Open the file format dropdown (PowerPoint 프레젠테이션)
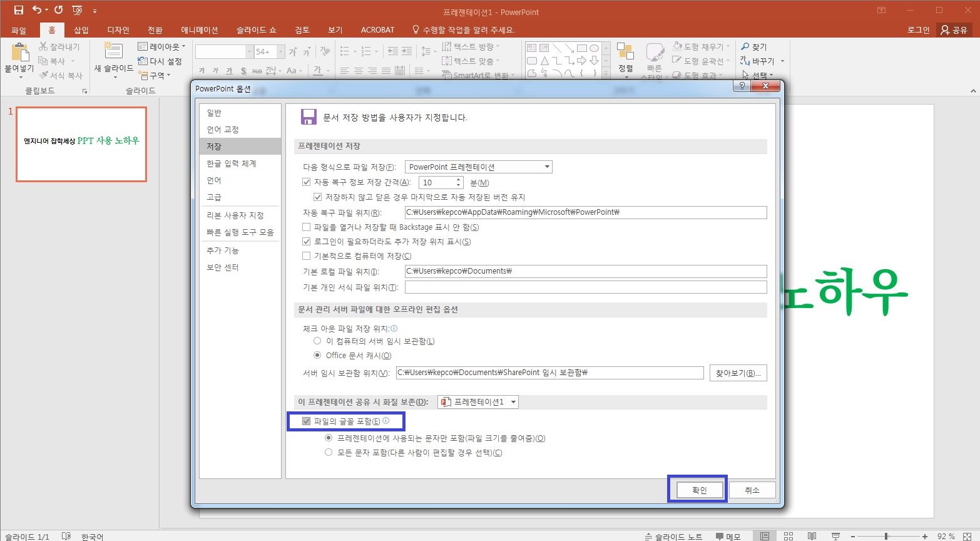Image resolution: width=980 pixels, height=541 pixels. pos(479,167)
